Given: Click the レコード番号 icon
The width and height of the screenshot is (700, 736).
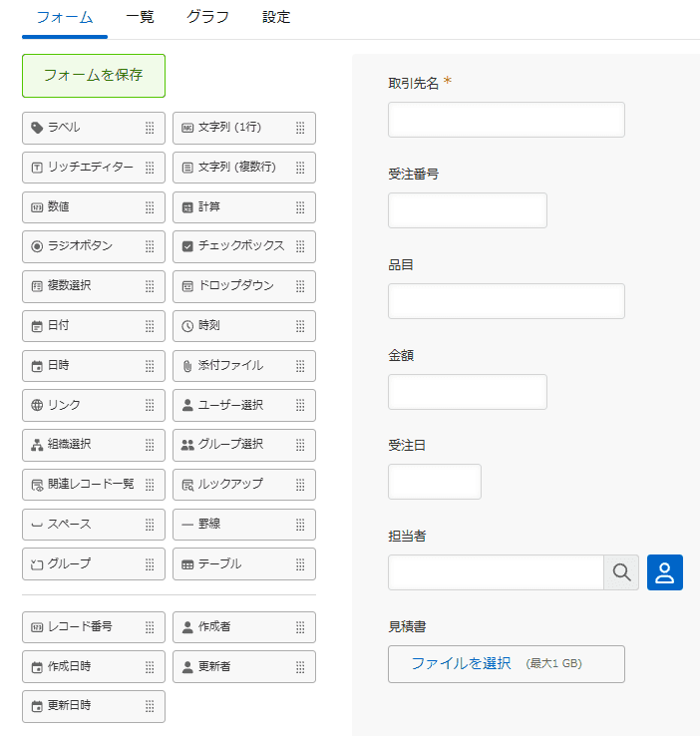Looking at the screenshot, I should click(37, 627).
